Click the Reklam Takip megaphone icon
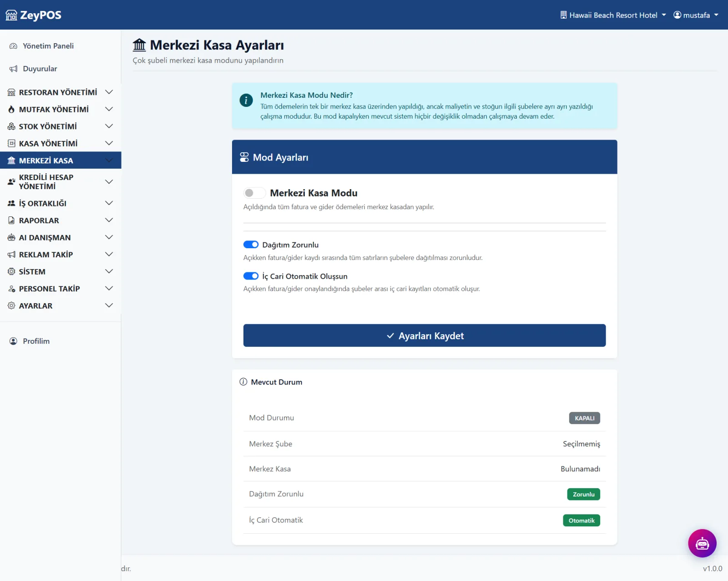Image resolution: width=728 pixels, height=581 pixels. pyautogui.click(x=11, y=255)
